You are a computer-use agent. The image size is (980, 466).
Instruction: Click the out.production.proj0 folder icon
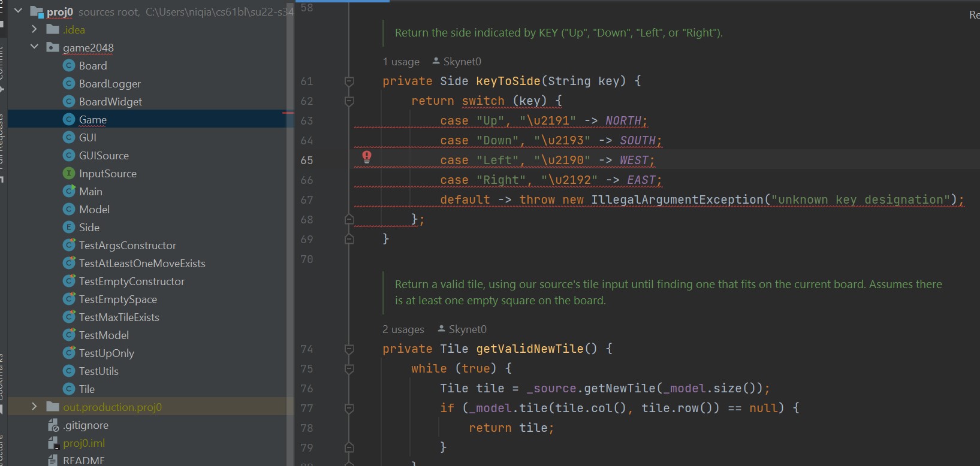[x=53, y=407]
